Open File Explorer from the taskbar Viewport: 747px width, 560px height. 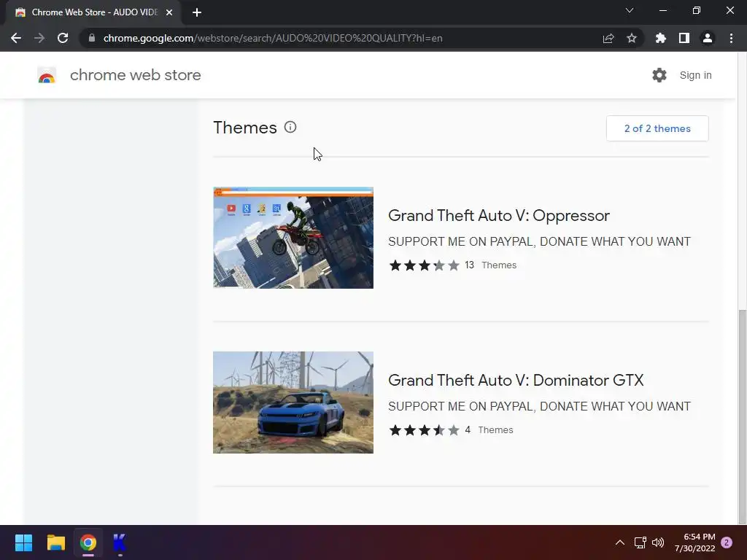coord(55,542)
